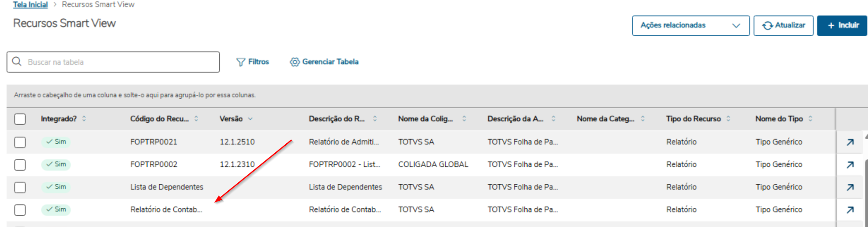Expand the Ações relacionadas dropdown

click(x=691, y=25)
